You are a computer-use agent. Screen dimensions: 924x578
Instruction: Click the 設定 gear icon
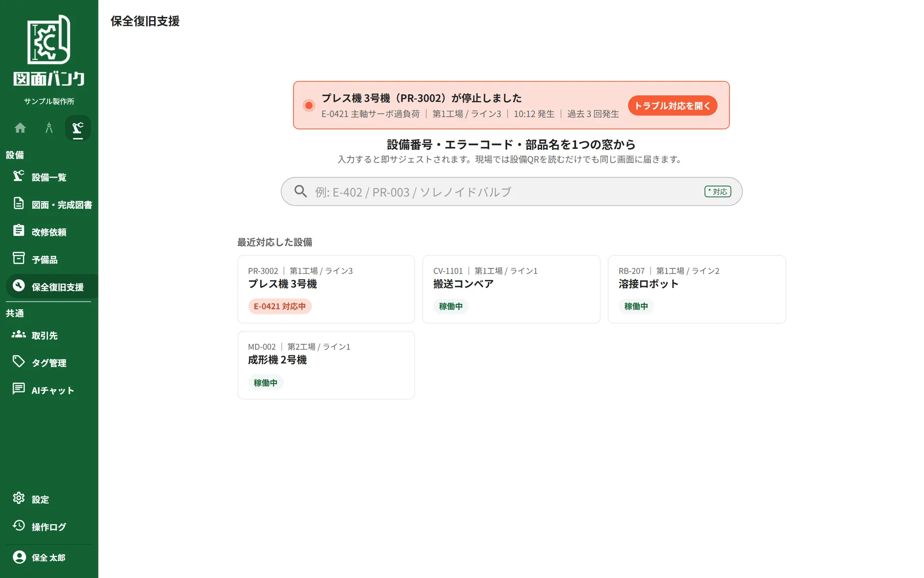click(x=19, y=499)
